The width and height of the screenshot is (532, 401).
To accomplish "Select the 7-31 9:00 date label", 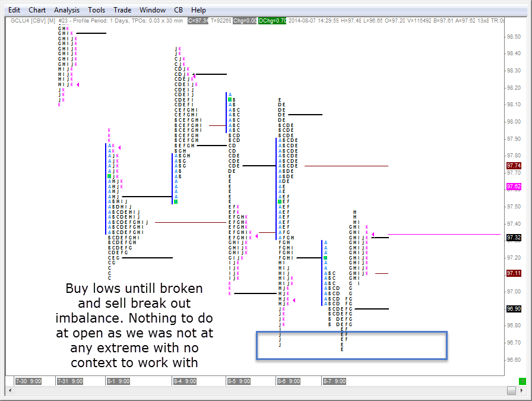I will pos(70,381).
